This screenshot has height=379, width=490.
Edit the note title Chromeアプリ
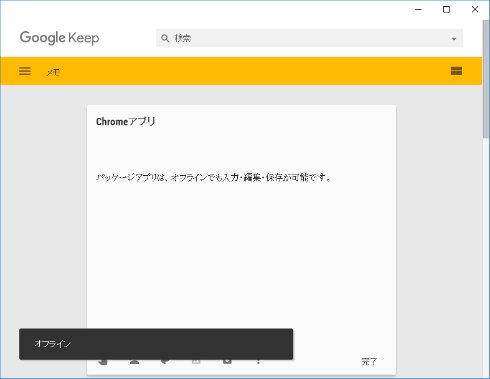(126, 122)
